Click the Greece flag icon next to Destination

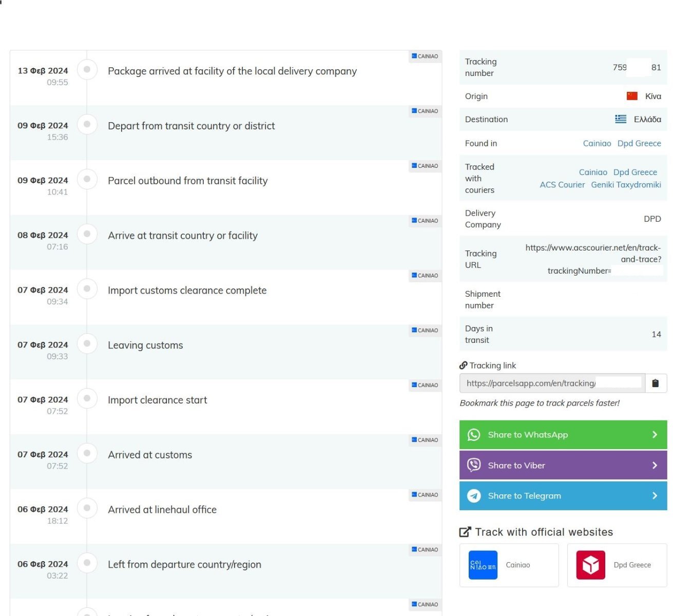pyautogui.click(x=621, y=119)
